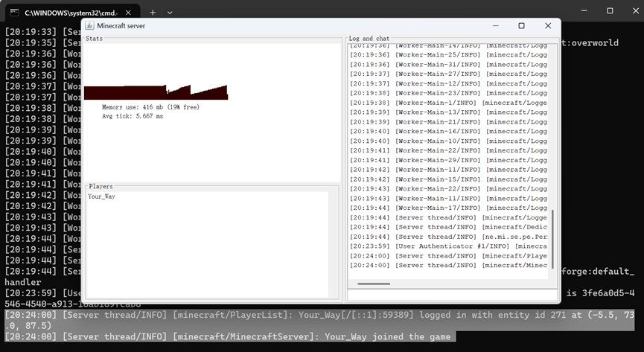Click the server command input field
The width and height of the screenshot is (644, 352).
tap(452, 295)
